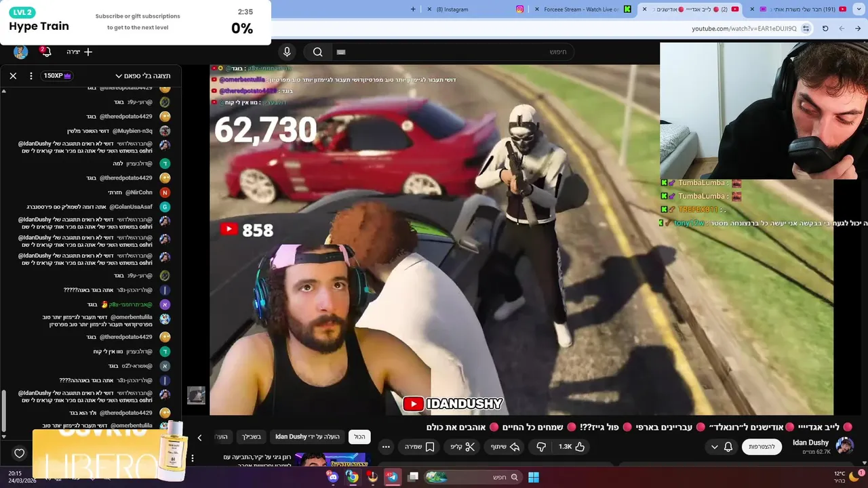
Task: Open the chat view dropdown תצוגה בלי ספאם
Action: [143, 76]
